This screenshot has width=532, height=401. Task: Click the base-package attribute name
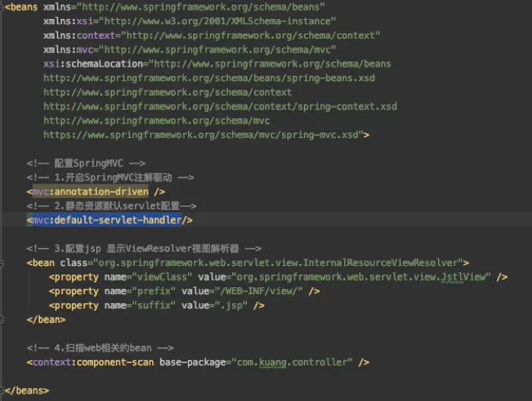click(192, 362)
